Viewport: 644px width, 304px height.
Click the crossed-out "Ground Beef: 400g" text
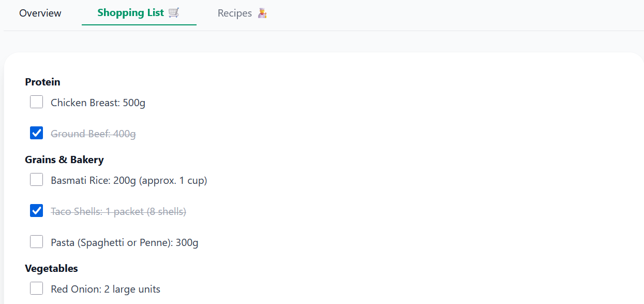(x=93, y=134)
